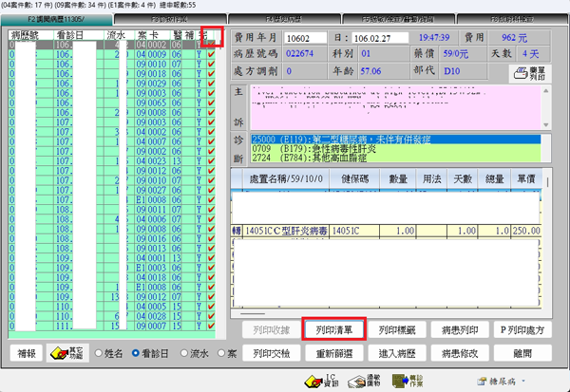570x392 pixels.
Task: Select the 姓名 sort radio button
Action: pyautogui.click(x=95, y=354)
